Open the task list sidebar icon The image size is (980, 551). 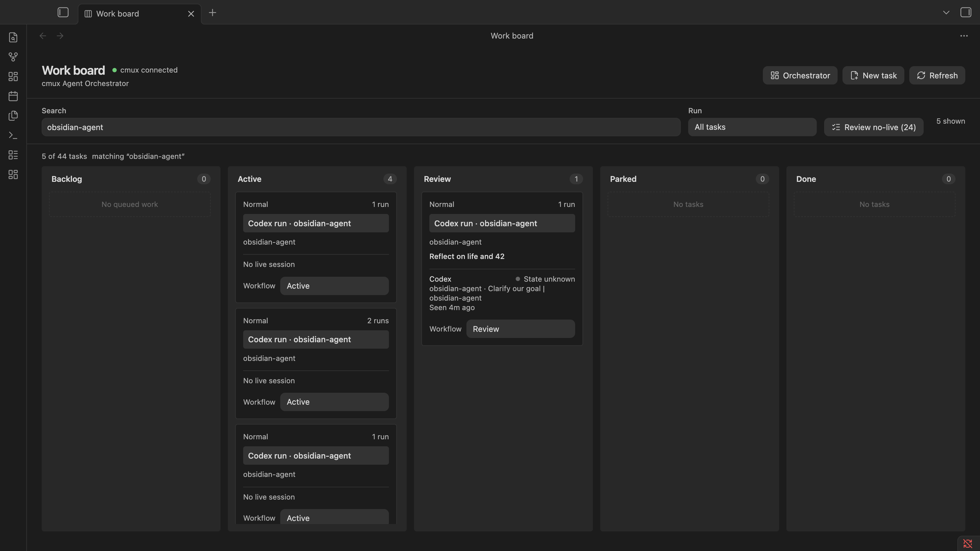pos(13,155)
